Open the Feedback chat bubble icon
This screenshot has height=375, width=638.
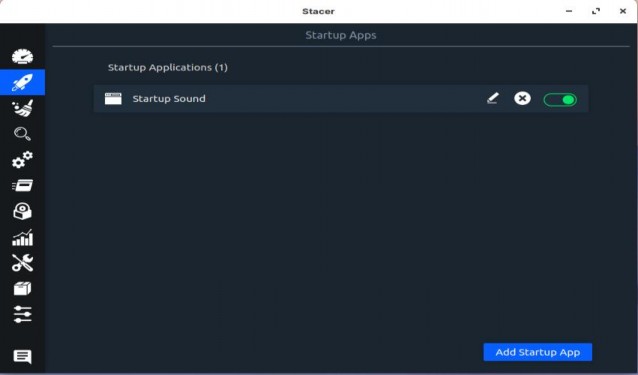tap(22, 357)
